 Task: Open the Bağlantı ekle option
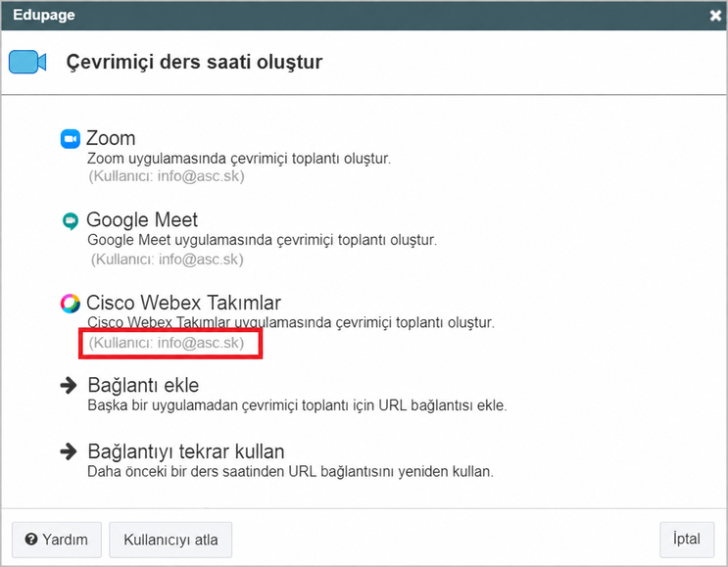[143, 385]
